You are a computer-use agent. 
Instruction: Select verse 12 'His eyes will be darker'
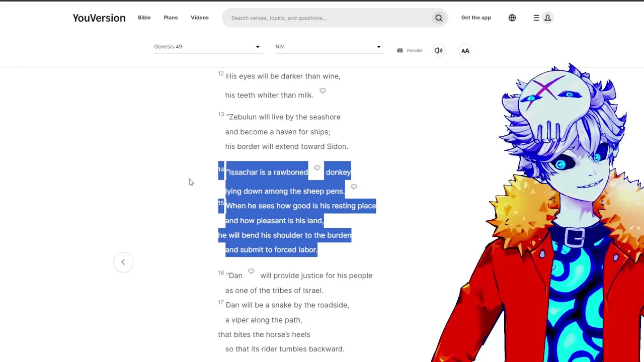pos(283,76)
